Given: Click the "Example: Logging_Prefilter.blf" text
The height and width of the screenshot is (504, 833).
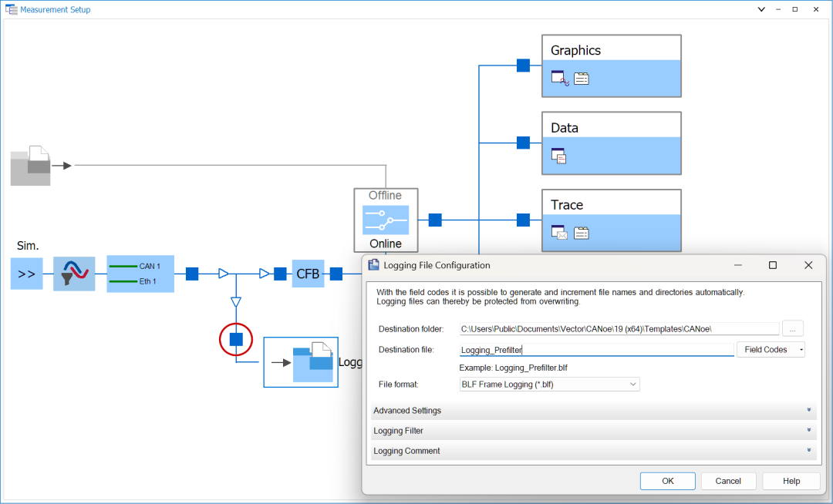Looking at the screenshot, I should click(513, 368).
